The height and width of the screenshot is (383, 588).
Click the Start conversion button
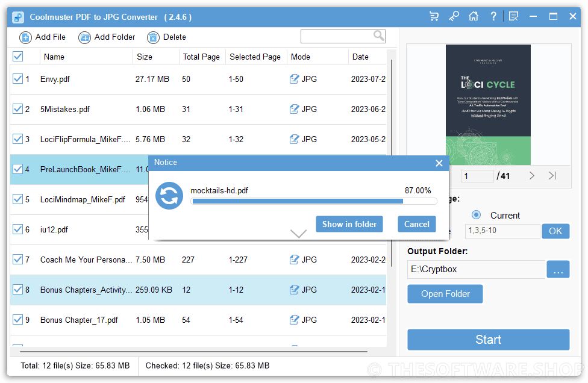click(488, 340)
